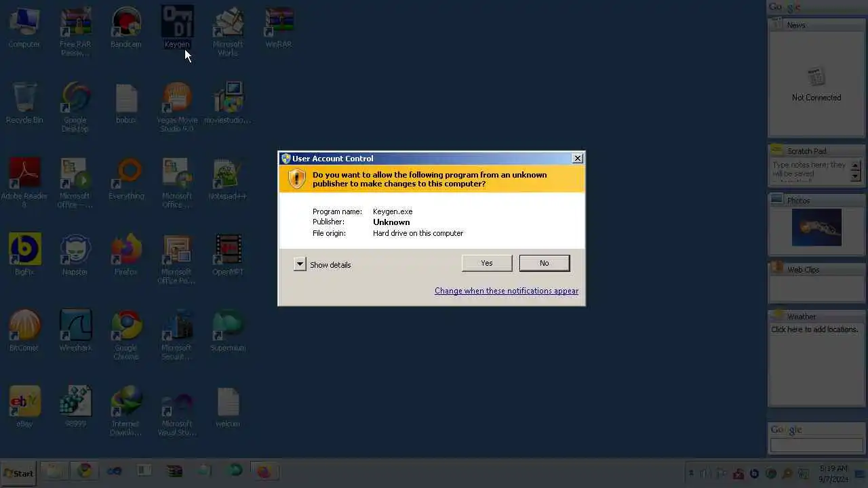868x488 pixels.
Task: Select the Google Desktop shortcut
Action: click(x=75, y=108)
